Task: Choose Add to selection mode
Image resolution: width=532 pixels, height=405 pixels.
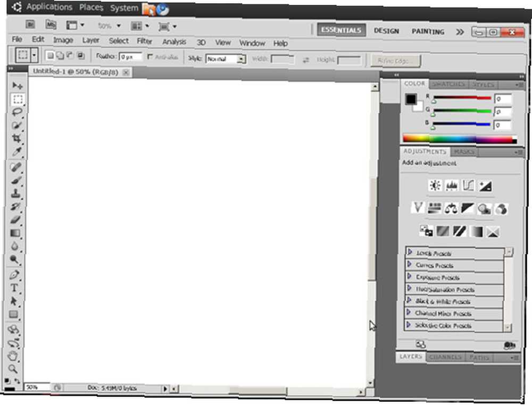Action: (60, 56)
